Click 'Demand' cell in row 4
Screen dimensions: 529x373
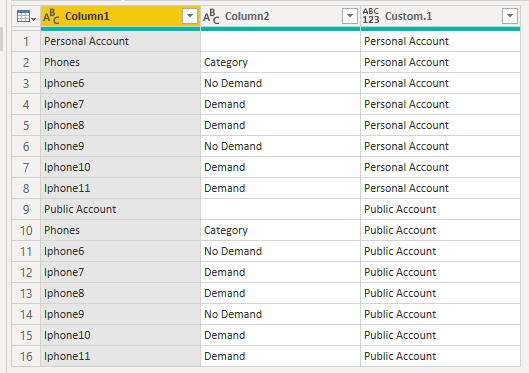coord(280,105)
